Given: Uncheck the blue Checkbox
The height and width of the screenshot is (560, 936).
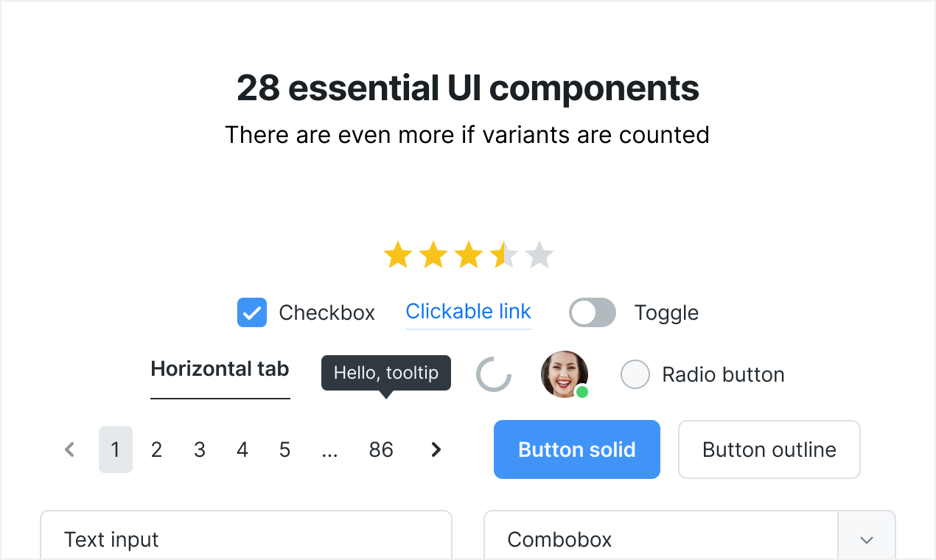Looking at the screenshot, I should (252, 312).
